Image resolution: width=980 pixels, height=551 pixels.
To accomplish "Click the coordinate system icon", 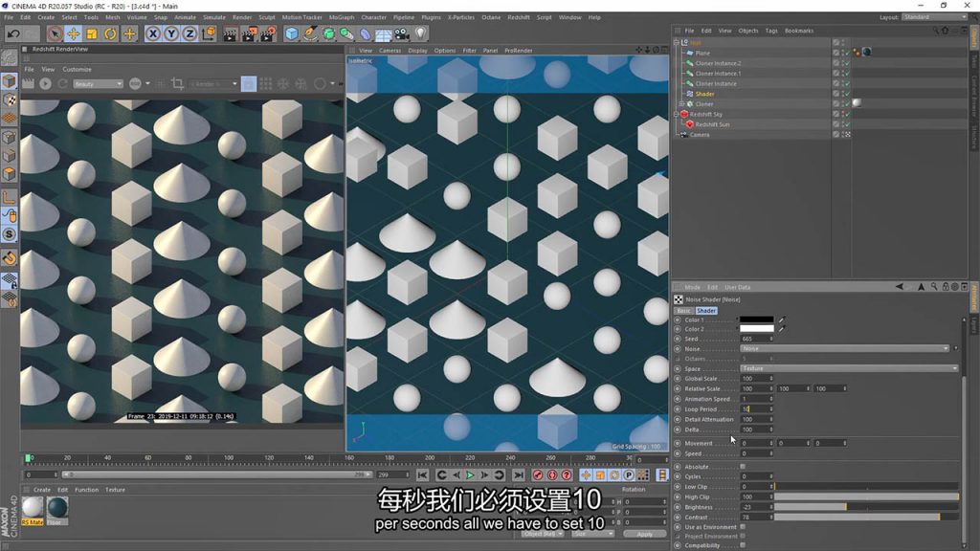I will (208, 33).
